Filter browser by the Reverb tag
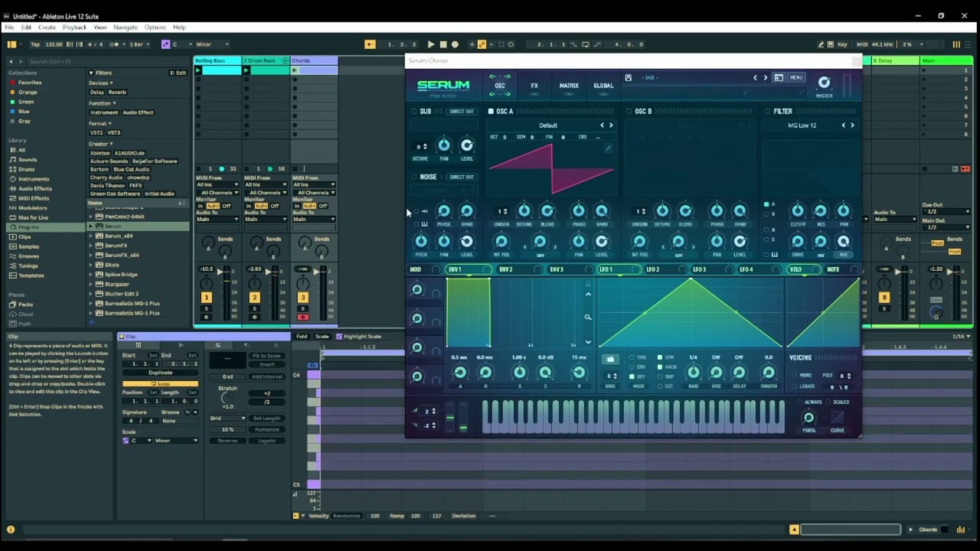 pyautogui.click(x=117, y=92)
